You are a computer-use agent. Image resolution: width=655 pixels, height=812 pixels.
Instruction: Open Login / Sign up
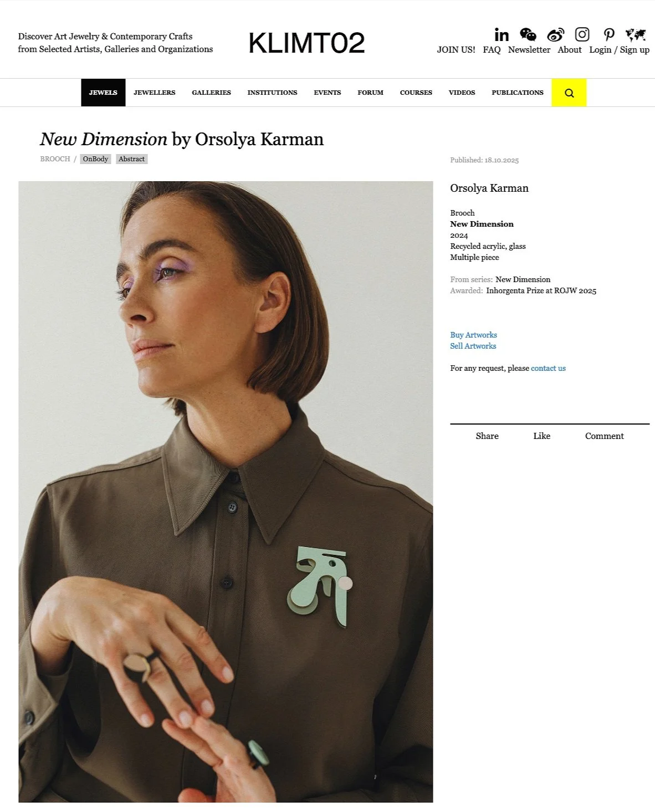point(619,50)
